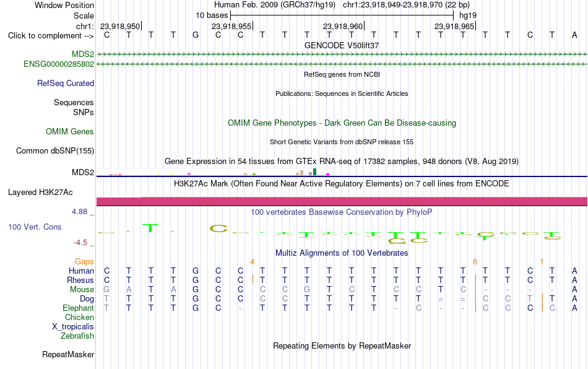Click the X_tropicalis species row label
The width and height of the screenshot is (588, 369).
(73, 327)
